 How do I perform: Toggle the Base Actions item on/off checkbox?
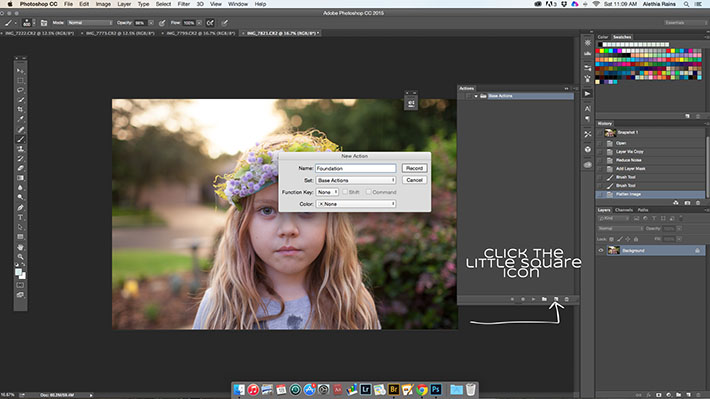click(x=461, y=96)
